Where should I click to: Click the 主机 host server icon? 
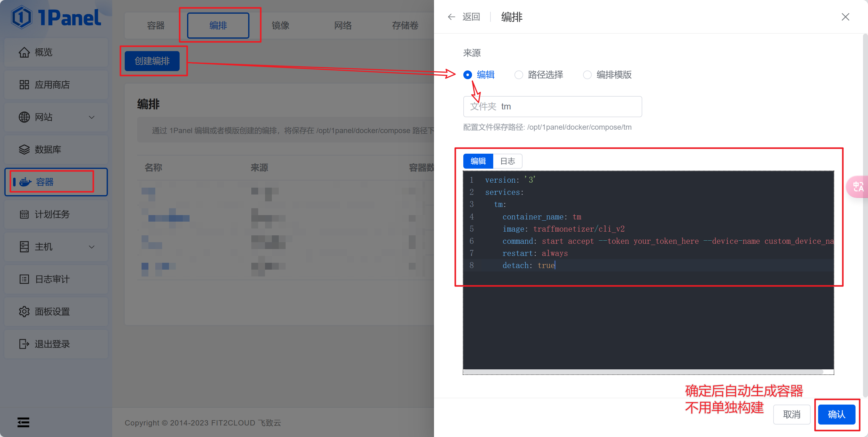[24, 247]
